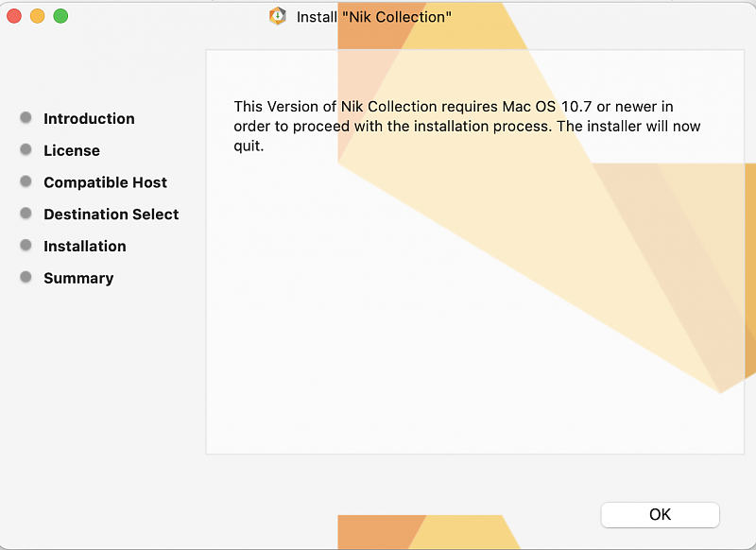Viewport: 756px width, 550px height.
Task: Click the bullet dot beside Summary
Action: tap(26, 278)
